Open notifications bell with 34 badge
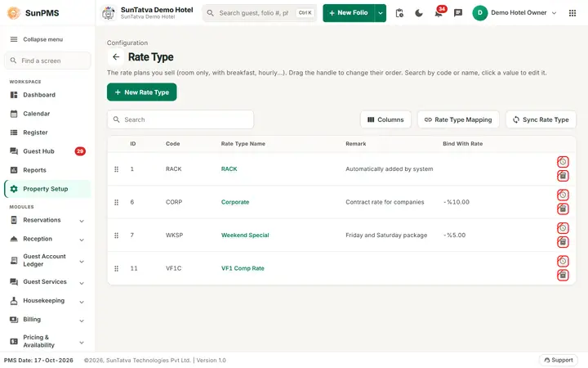Screen dimensions: 588x368 tap(439, 13)
